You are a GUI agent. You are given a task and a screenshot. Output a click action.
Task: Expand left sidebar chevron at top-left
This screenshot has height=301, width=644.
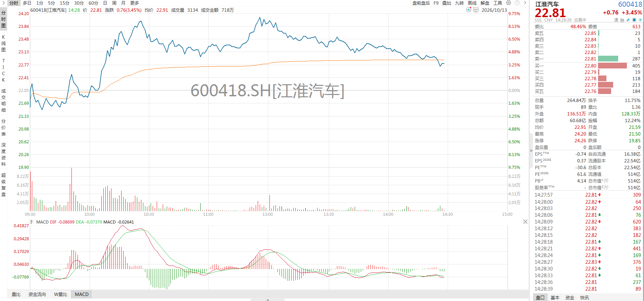point(3,3)
